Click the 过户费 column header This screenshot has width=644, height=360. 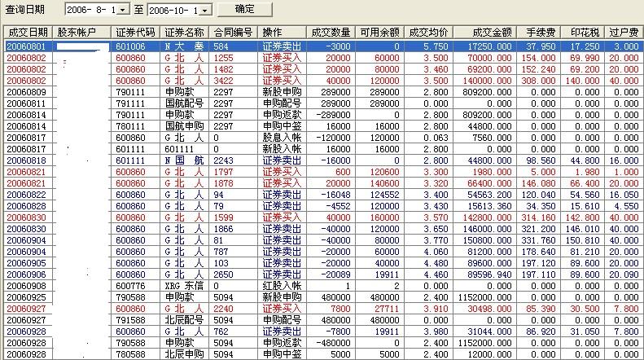click(x=624, y=32)
